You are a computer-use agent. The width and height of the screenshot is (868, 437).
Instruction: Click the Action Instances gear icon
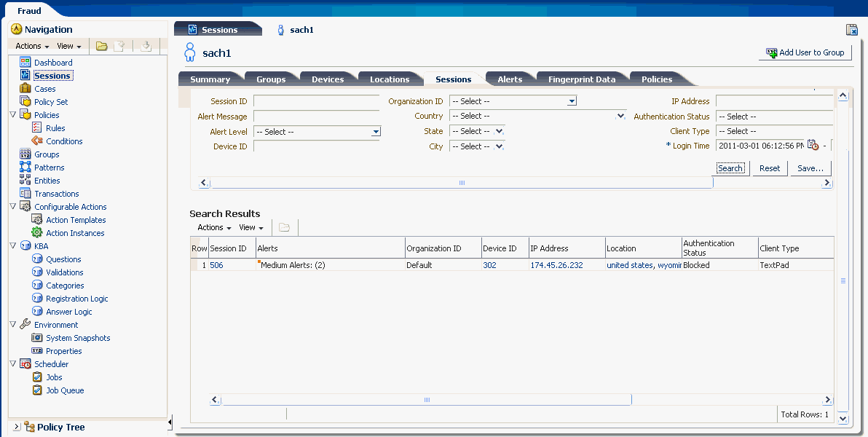[x=37, y=232]
